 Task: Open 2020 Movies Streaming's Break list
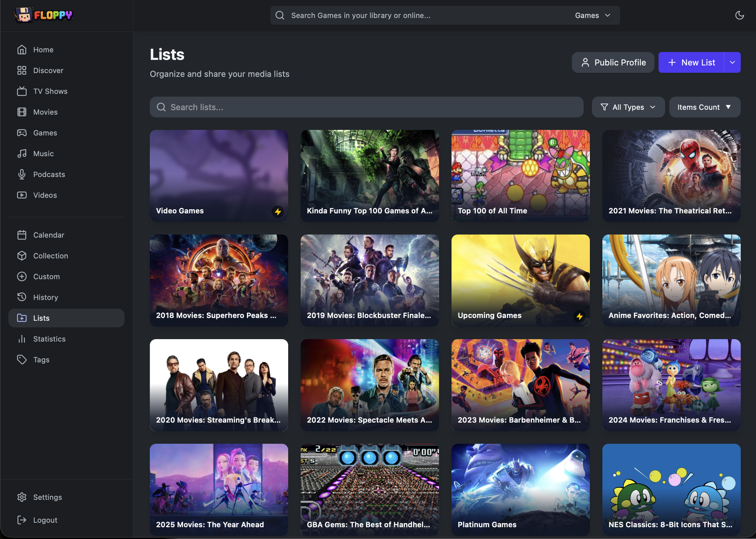[x=219, y=385]
